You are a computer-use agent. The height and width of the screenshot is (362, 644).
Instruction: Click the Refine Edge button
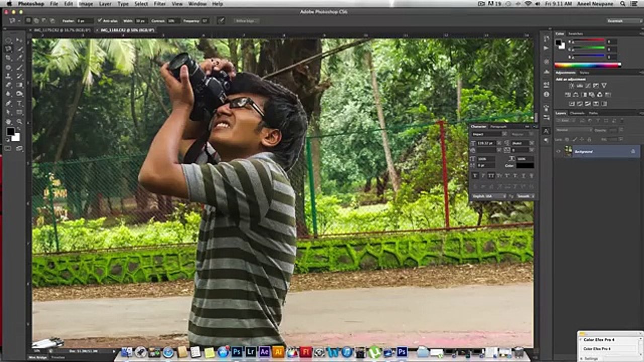(246, 21)
